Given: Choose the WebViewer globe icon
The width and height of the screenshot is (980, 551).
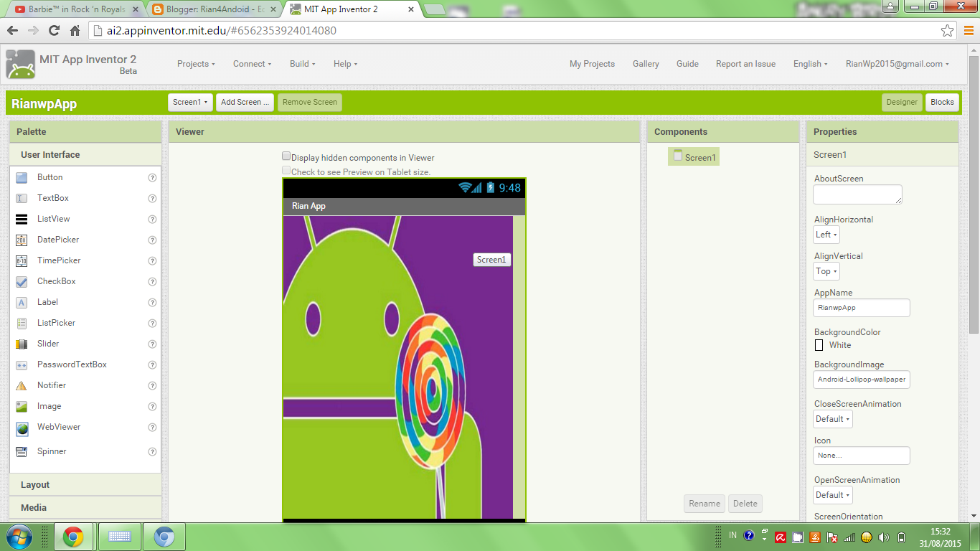Looking at the screenshot, I should click(22, 428).
